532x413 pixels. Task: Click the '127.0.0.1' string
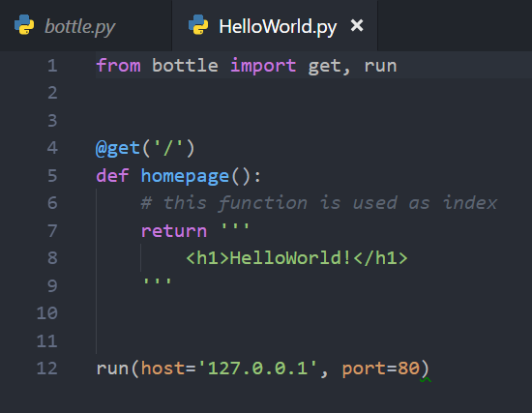257,369
